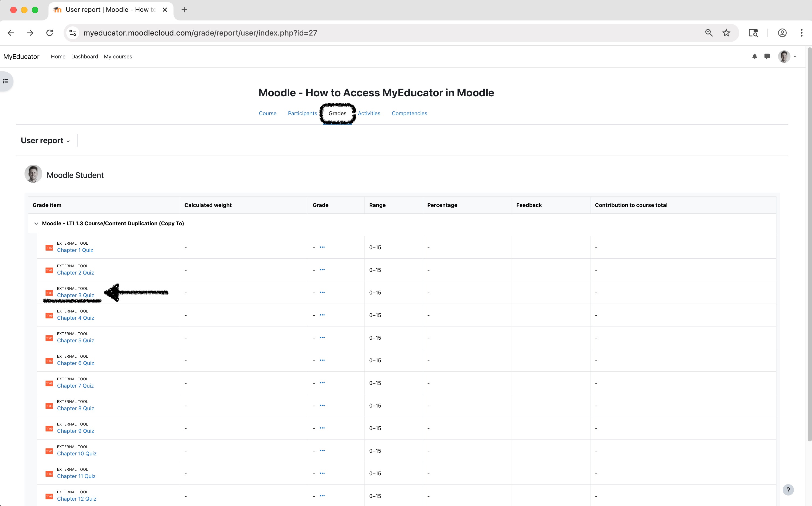Click the browser reload icon
Viewport: 812px width, 506px height.
coord(50,33)
